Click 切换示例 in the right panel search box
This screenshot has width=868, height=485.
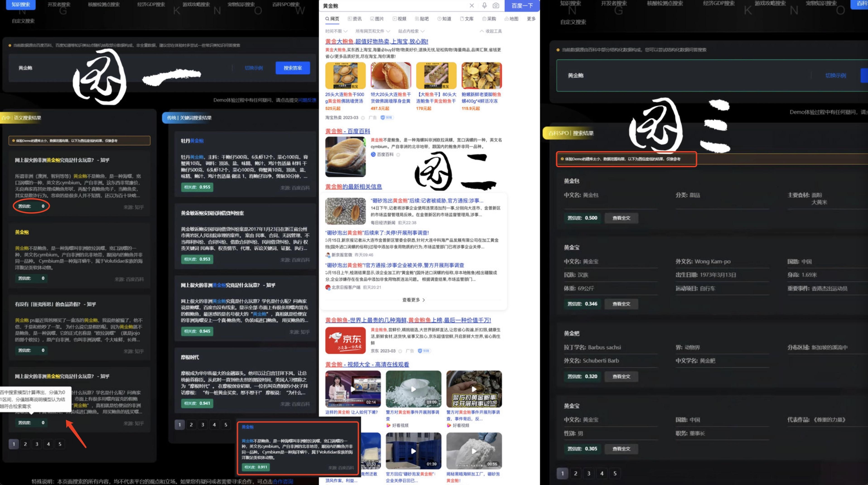point(835,75)
